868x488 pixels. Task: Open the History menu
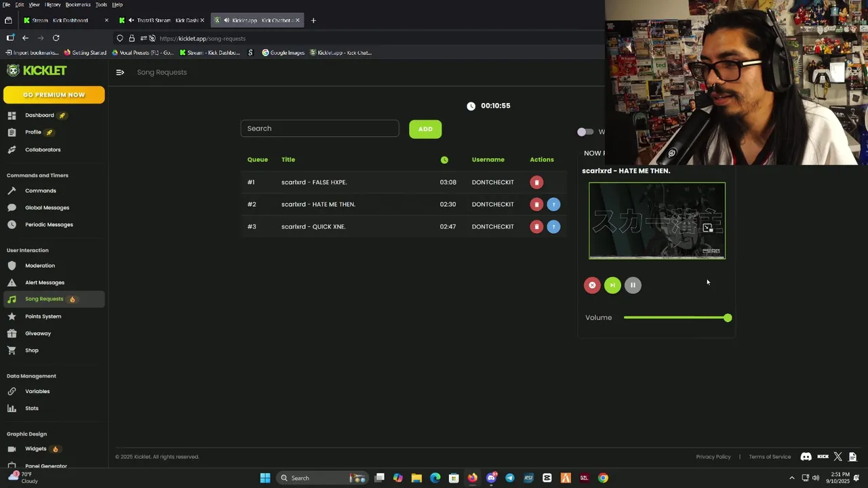52,5
